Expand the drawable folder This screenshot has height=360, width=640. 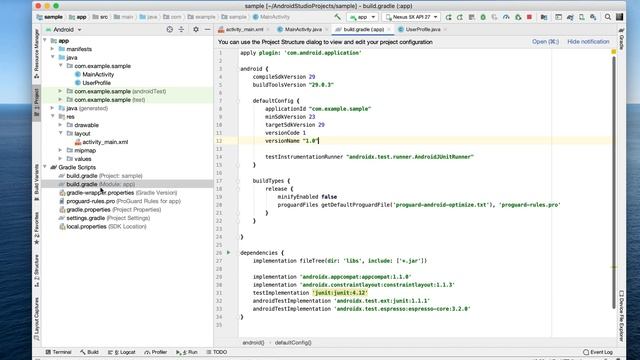point(60,125)
